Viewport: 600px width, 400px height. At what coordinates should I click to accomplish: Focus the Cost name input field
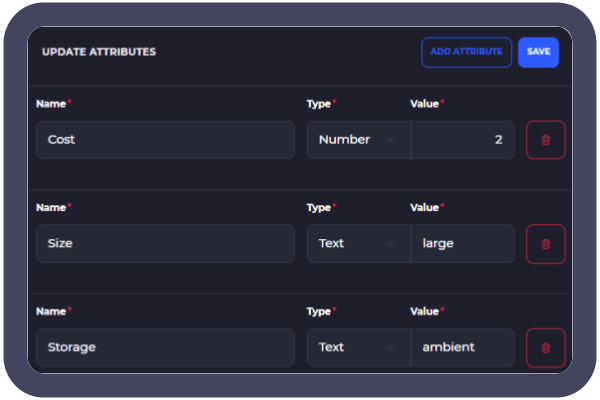pos(165,140)
